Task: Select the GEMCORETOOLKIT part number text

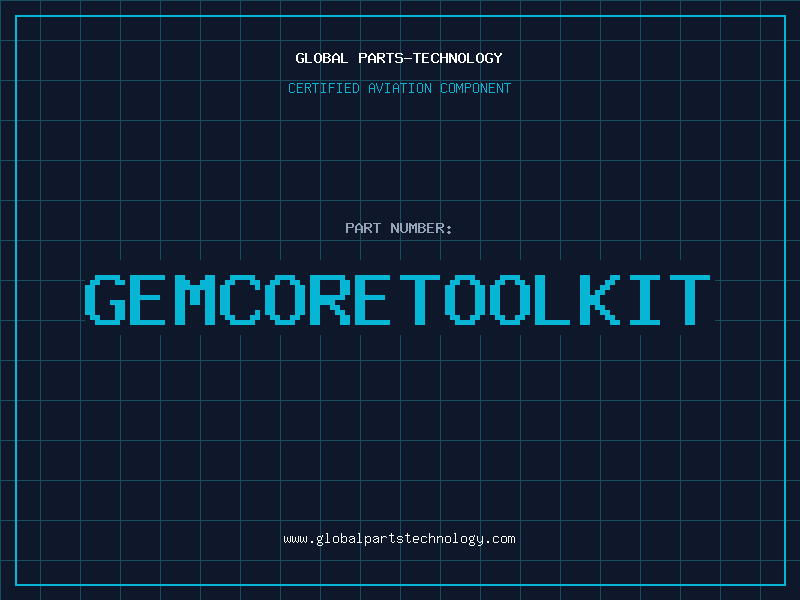Action: (399, 299)
